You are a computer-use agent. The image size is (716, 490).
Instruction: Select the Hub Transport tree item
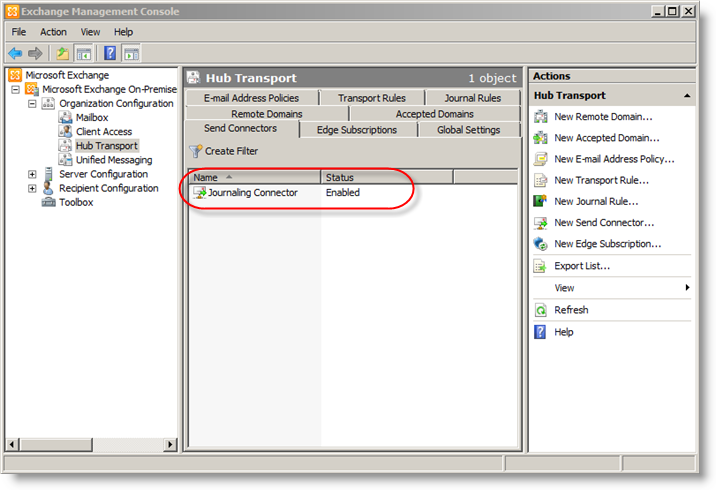(x=106, y=146)
